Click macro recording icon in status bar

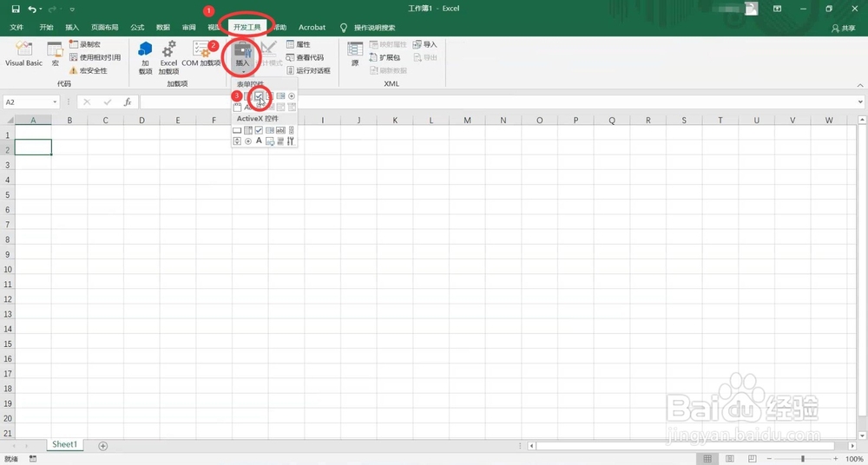33,459
